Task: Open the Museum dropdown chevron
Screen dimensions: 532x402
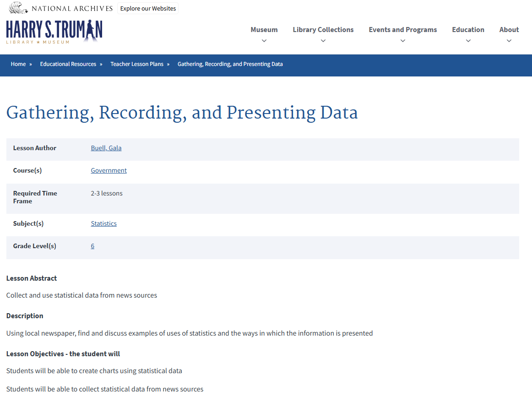Action: click(x=264, y=41)
